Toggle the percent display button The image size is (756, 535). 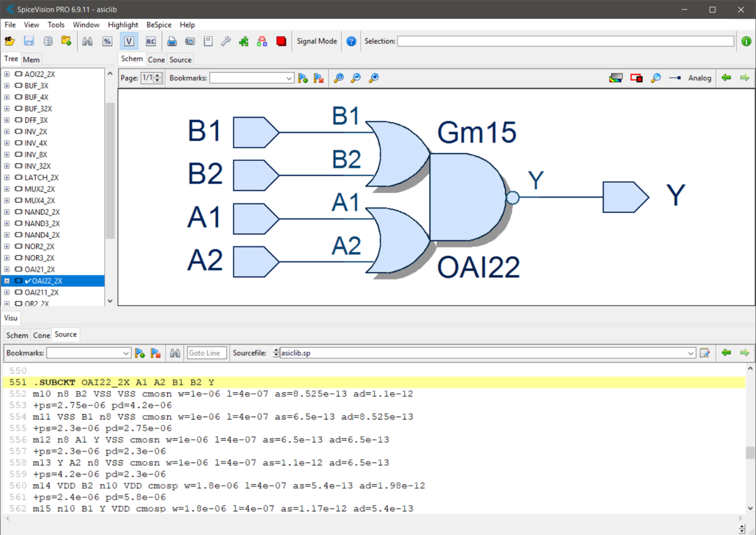point(107,41)
